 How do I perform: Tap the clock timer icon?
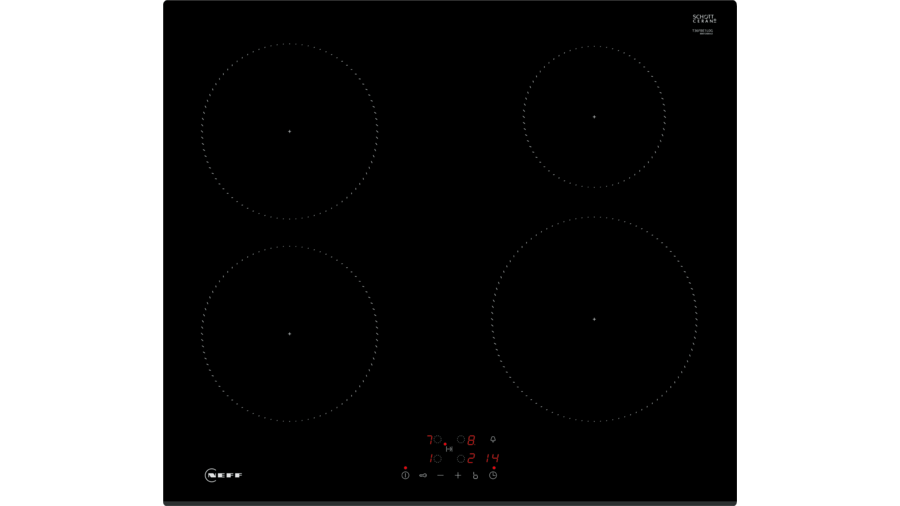(x=493, y=476)
